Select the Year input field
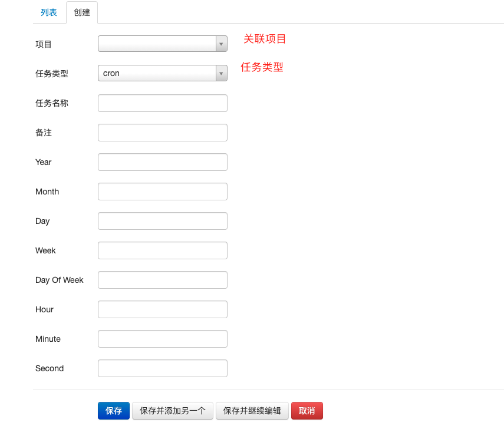 pos(162,162)
